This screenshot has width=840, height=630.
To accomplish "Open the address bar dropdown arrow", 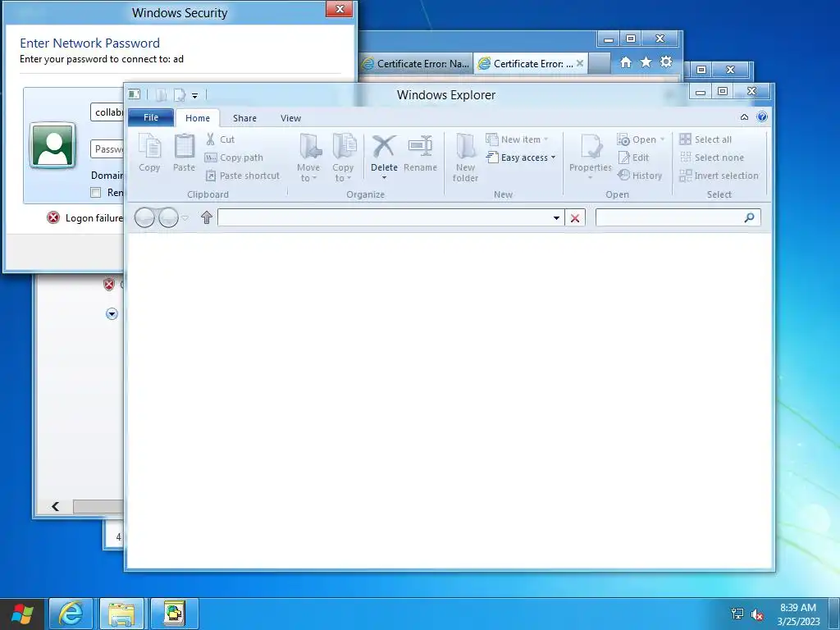I will click(556, 218).
